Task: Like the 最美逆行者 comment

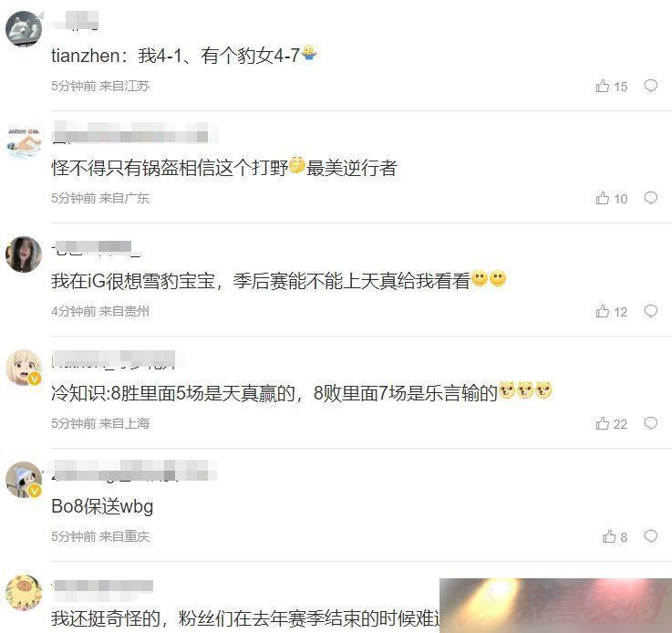Action: (611, 199)
